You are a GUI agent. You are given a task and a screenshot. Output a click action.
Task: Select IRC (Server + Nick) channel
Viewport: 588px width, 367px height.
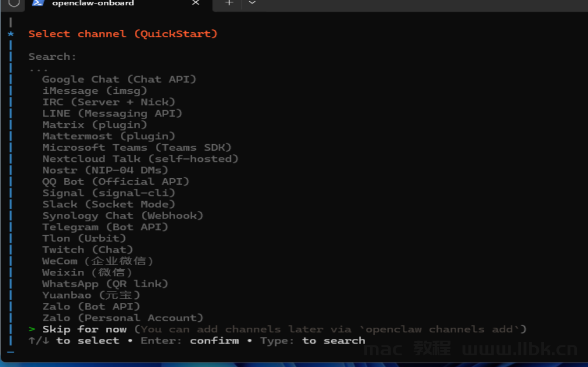point(109,102)
